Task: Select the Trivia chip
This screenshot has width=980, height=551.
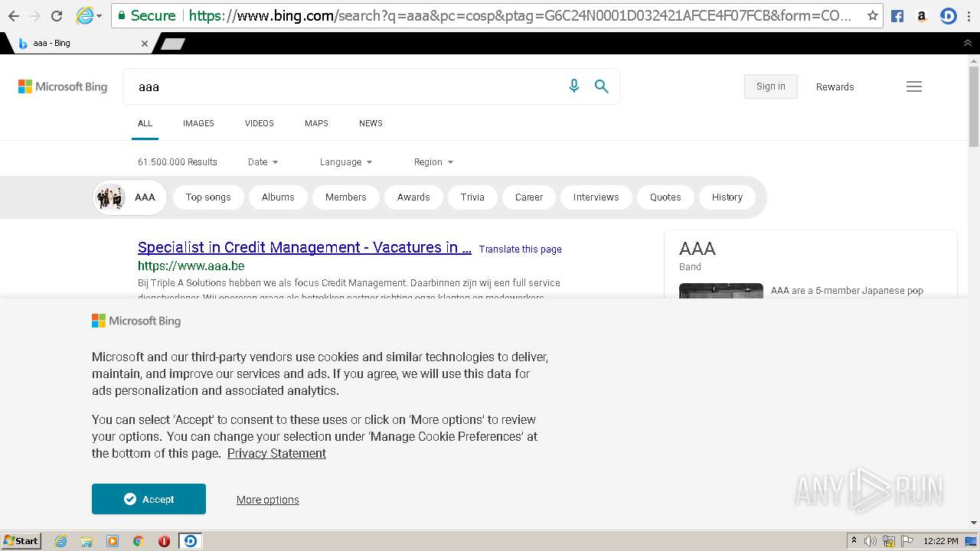Action: point(472,197)
